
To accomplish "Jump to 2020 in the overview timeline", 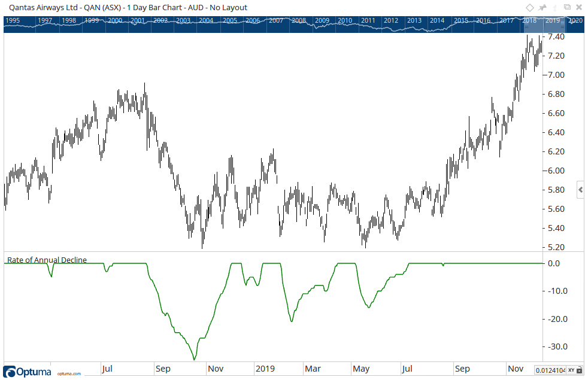I will [x=575, y=20].
